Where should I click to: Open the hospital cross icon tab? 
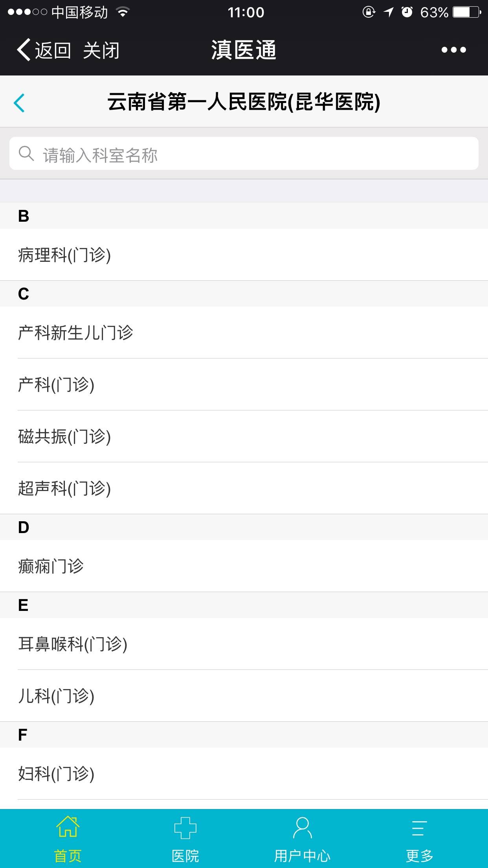tap(185, 828)
